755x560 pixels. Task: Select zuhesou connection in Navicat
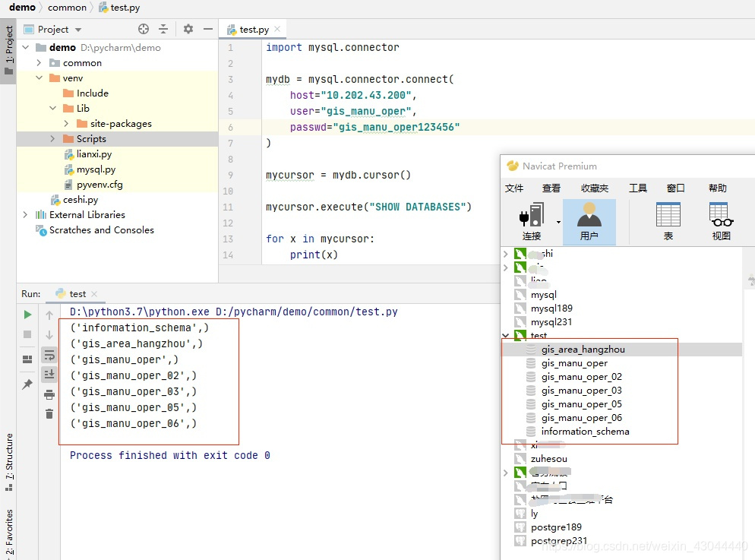(548, 459)
